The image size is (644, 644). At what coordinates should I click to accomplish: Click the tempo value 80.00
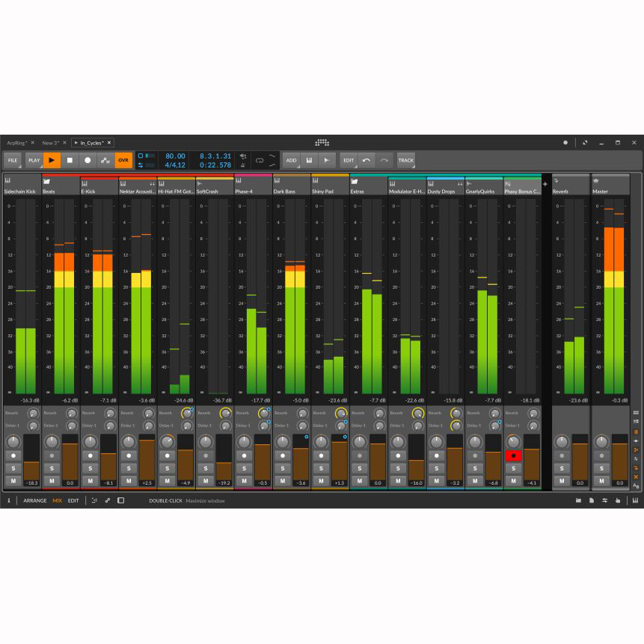(x=175, y=156)
